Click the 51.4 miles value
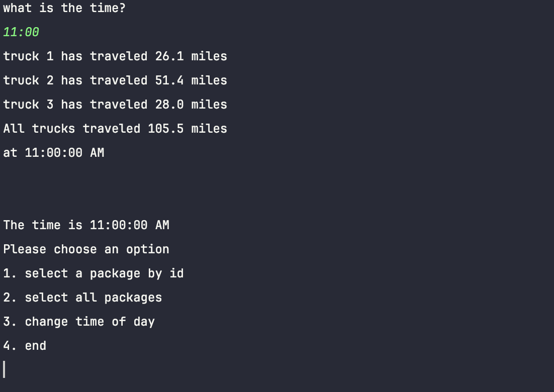Viewport: 554px width, 392px height. [169, 80]
